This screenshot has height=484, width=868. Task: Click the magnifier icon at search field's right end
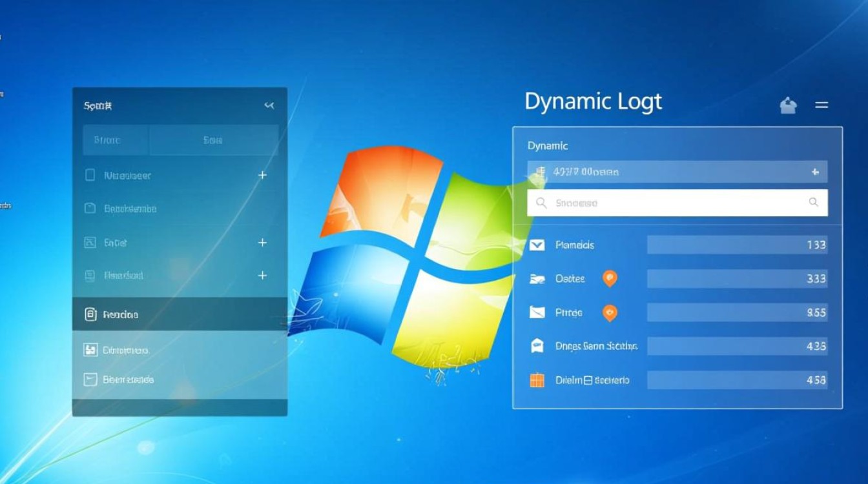(814, 203)
